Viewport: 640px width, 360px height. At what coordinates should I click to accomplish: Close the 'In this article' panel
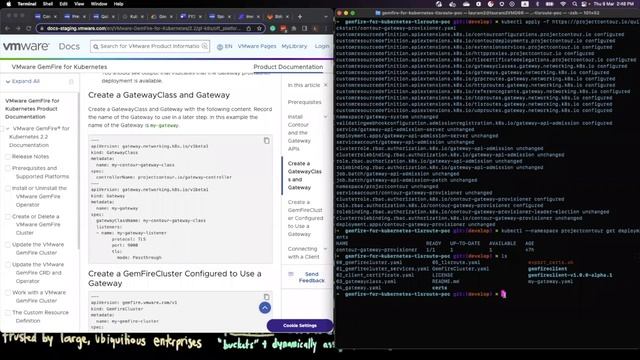coord(326,85)
